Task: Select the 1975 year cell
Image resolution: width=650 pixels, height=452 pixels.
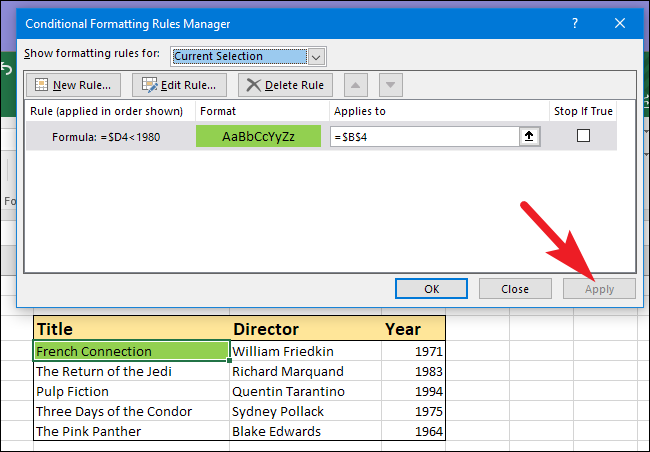Action: (413, 411)
